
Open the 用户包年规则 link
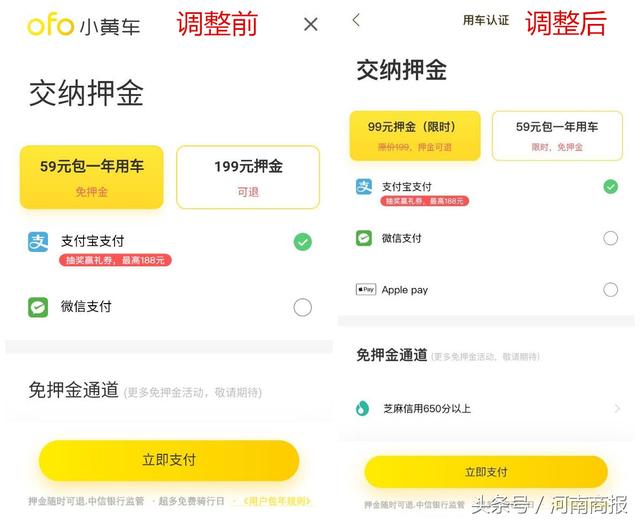(277, 501)
